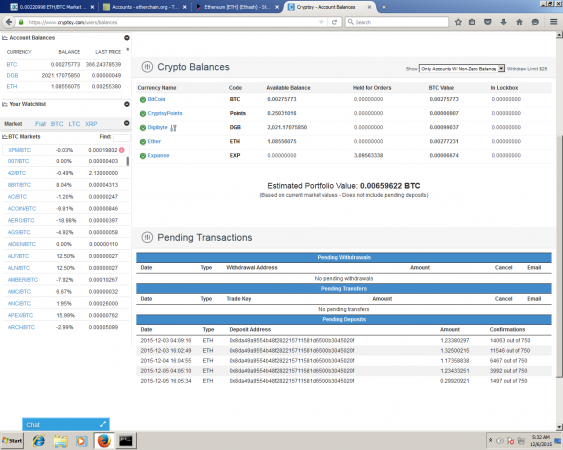This screenshot has height=450, width=563.
Task: Open the ETH link in Account Balances
Action: click(12, 86)
